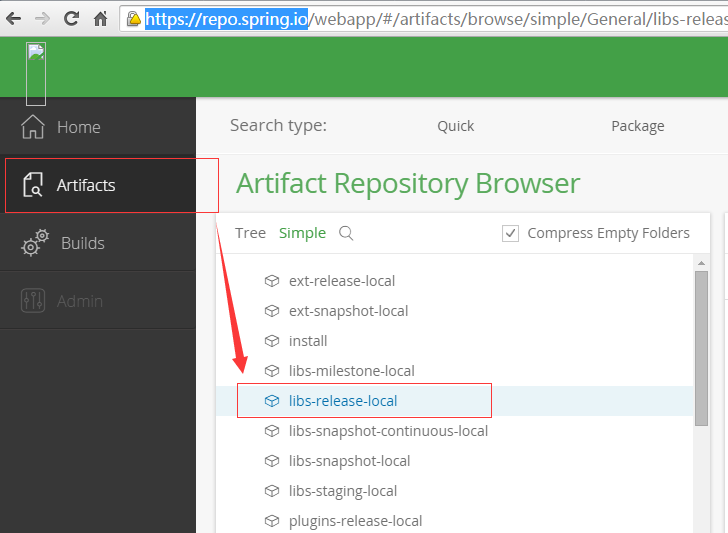Click the repository list scrollbar thumb
Screen dimensions: 728x533
(701, 349)
